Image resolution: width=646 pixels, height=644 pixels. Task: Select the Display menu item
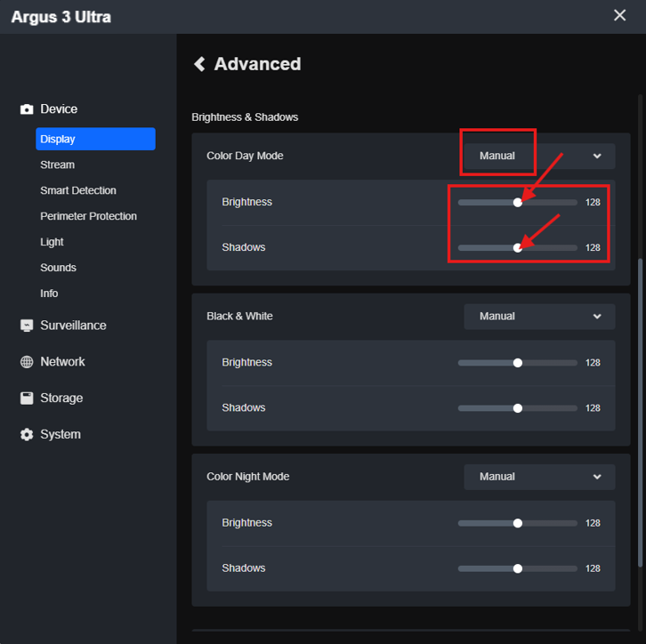95,139
